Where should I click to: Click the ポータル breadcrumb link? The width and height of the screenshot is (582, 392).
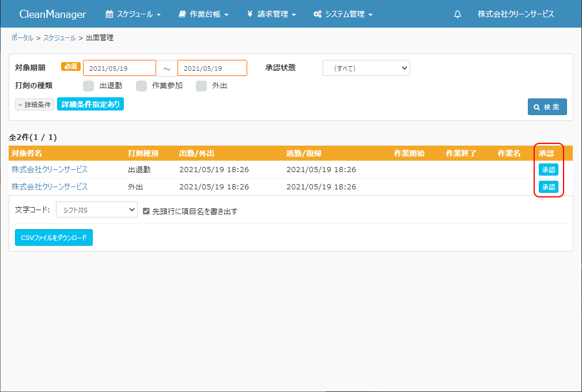22,37
